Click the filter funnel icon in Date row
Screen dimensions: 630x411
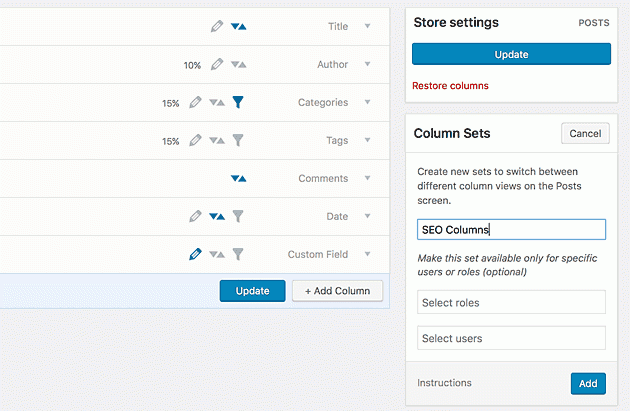(238, 216)
